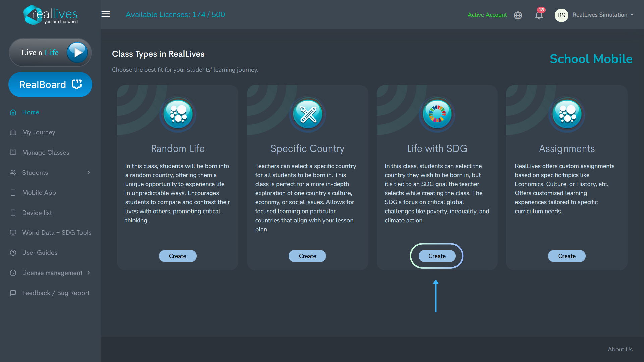Click the Students people icon

point(13,173)
